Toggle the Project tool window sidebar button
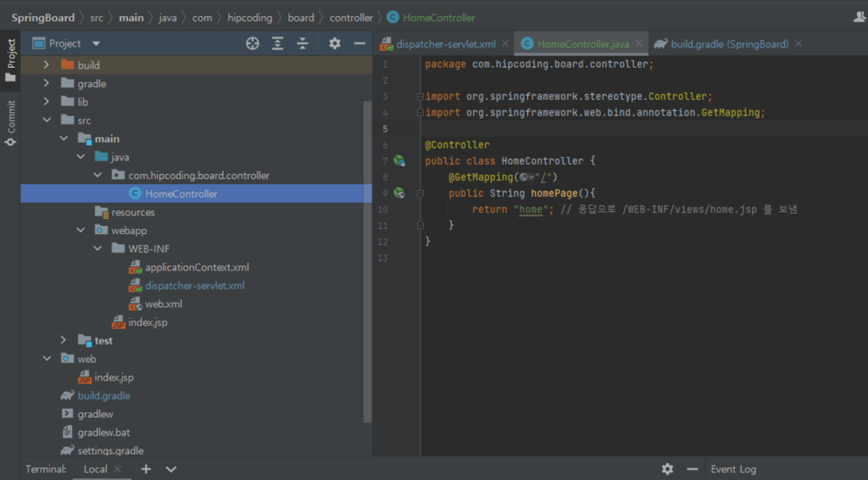This screenshot has height=480, width=868. (11, 59)
